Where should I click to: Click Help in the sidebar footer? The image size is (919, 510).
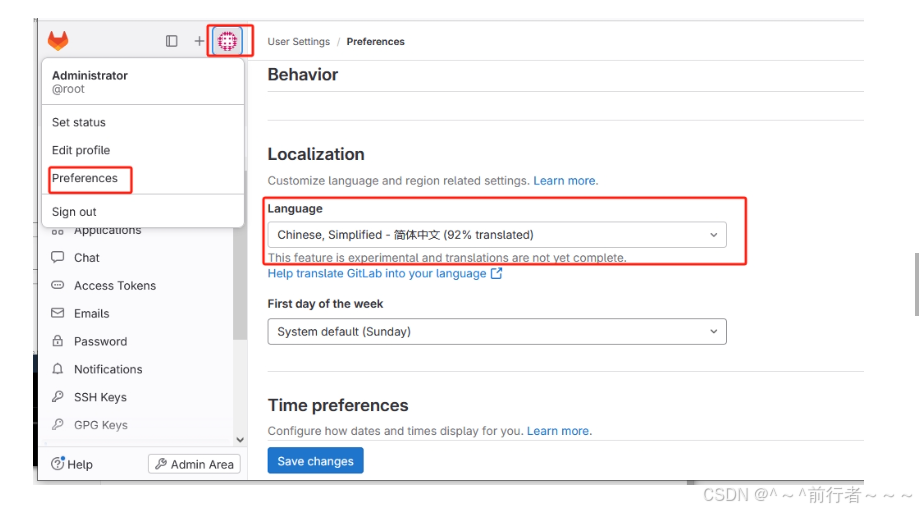click(x=72, y=464)
